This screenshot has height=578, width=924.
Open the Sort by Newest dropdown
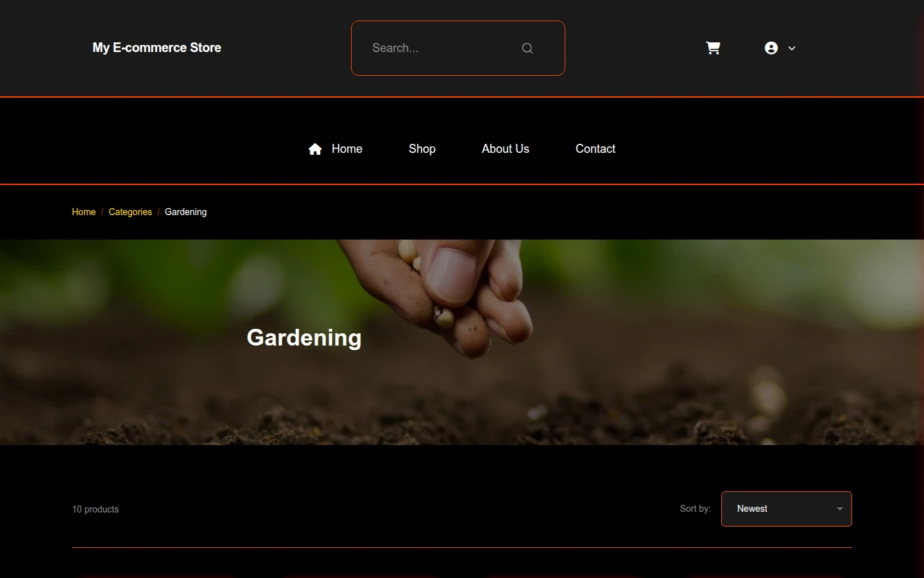click(787, 509)
